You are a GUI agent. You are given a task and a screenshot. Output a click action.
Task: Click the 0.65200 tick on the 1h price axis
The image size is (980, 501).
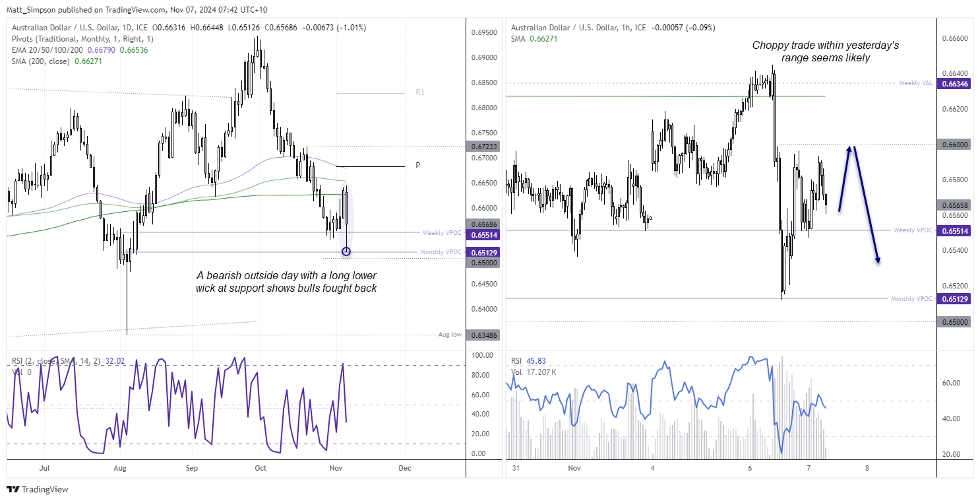(954, 286)
